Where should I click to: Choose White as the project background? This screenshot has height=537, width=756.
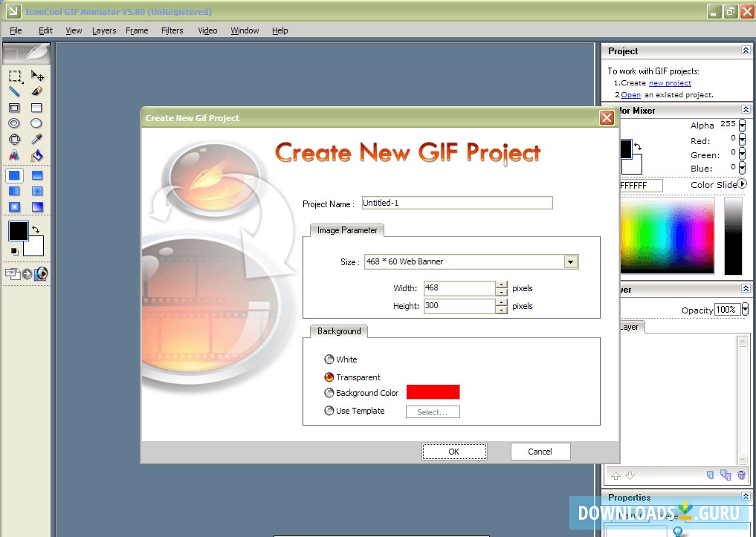pos(329,359)
